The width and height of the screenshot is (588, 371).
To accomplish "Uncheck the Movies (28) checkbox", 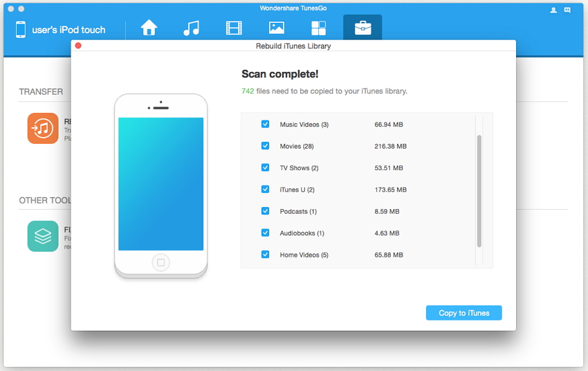I will (x=265, y=146).
